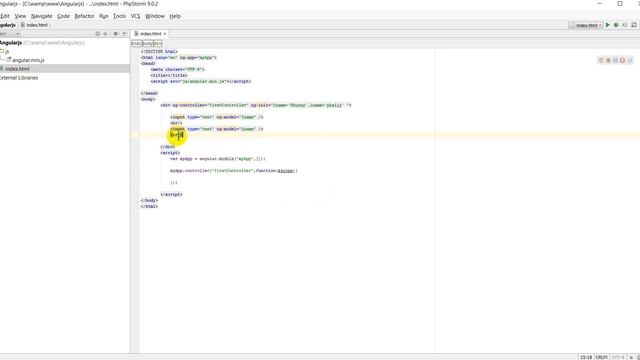Click the scroll from source target icon

[x=98, y=33]
